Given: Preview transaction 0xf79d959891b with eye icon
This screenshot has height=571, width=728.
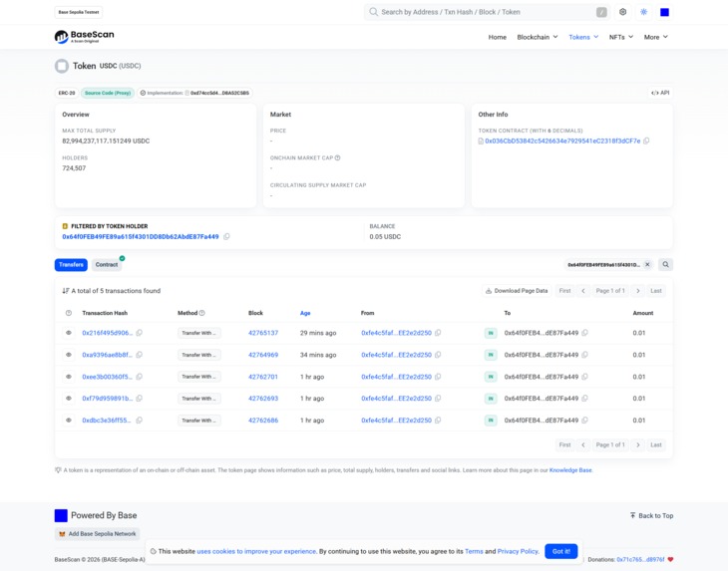Looking at the screenshot, I should pos(69,399).
